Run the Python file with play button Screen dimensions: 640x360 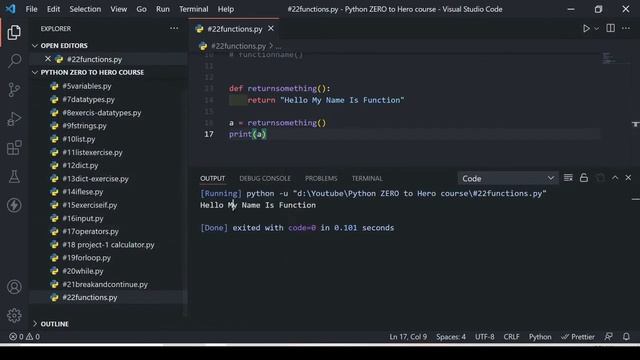pyautogui.click(x=586, y=29)
